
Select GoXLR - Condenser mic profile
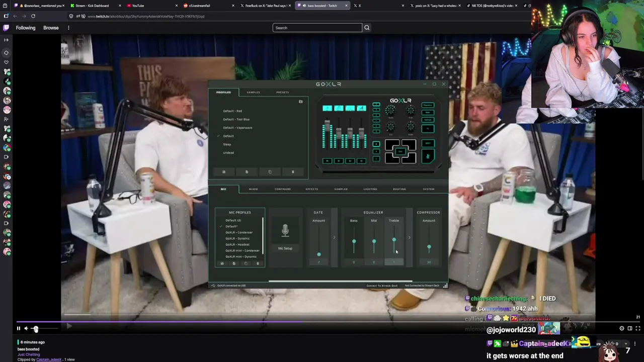tap(239, 232)
